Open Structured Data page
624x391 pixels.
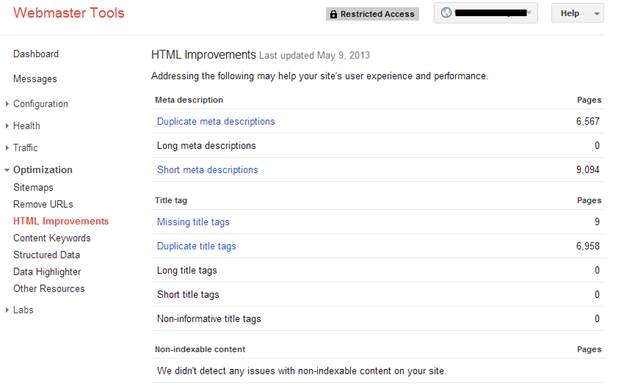pos(47,255)
